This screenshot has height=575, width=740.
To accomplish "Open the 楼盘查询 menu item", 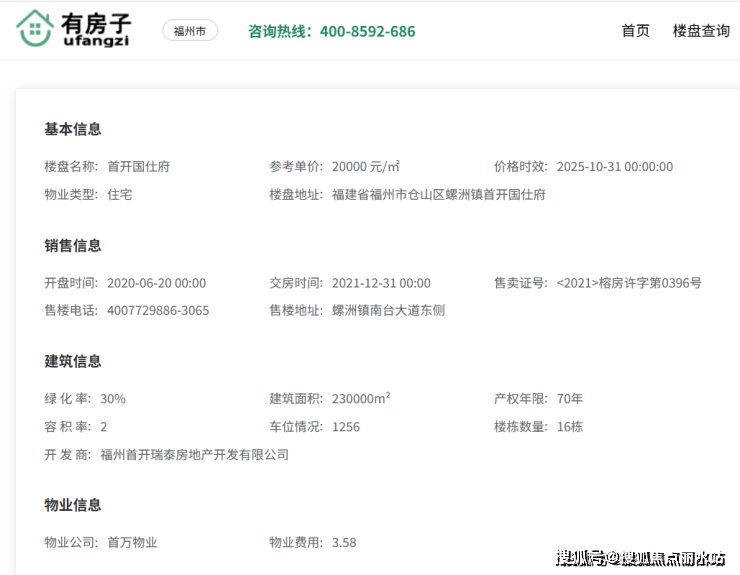I will click(701, 31).
